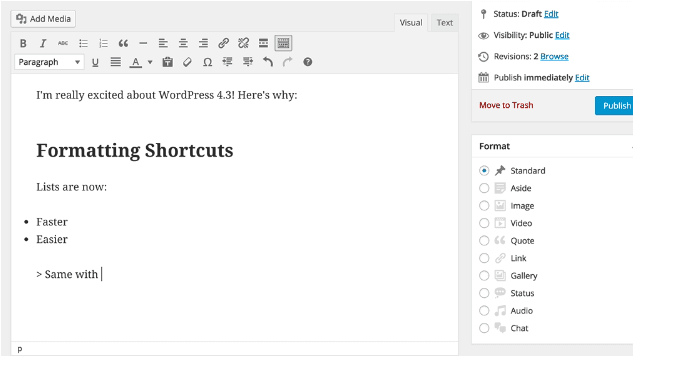Click the Format panel header
Screen dimensions: 673x367
(x=552, y=146)
